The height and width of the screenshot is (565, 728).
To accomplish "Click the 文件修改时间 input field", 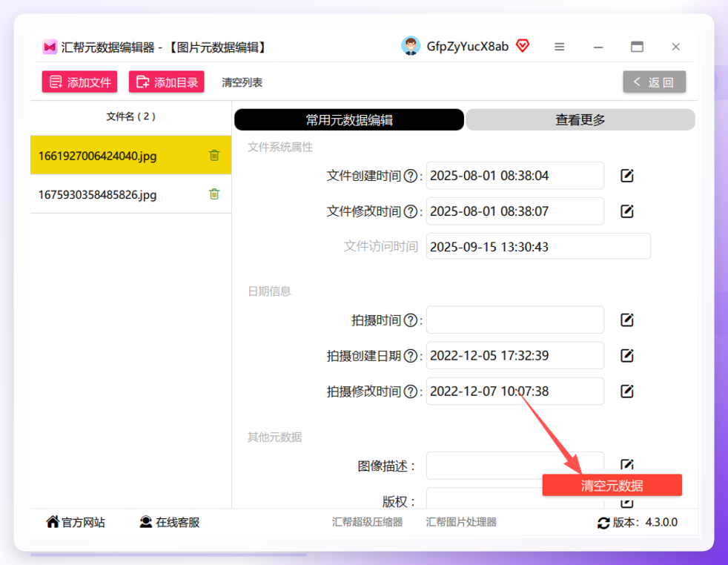I will pyautogui.click(x=515, y=211).
